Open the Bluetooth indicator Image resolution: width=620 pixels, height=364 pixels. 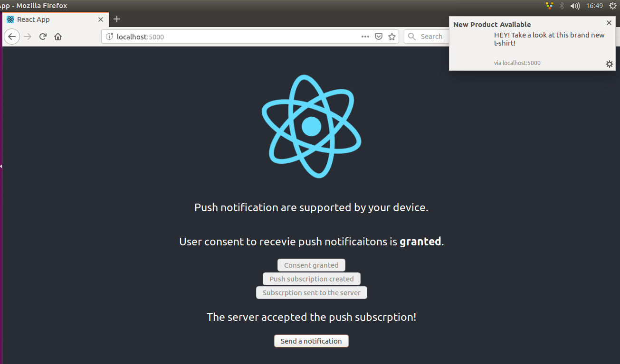[x=562, y=6]
